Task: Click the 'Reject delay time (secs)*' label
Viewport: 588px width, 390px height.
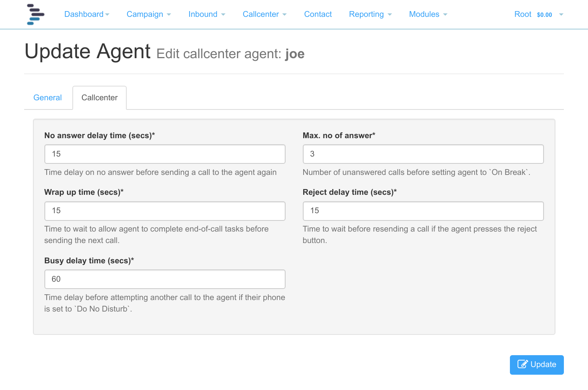Action: [x=350, y=192]
